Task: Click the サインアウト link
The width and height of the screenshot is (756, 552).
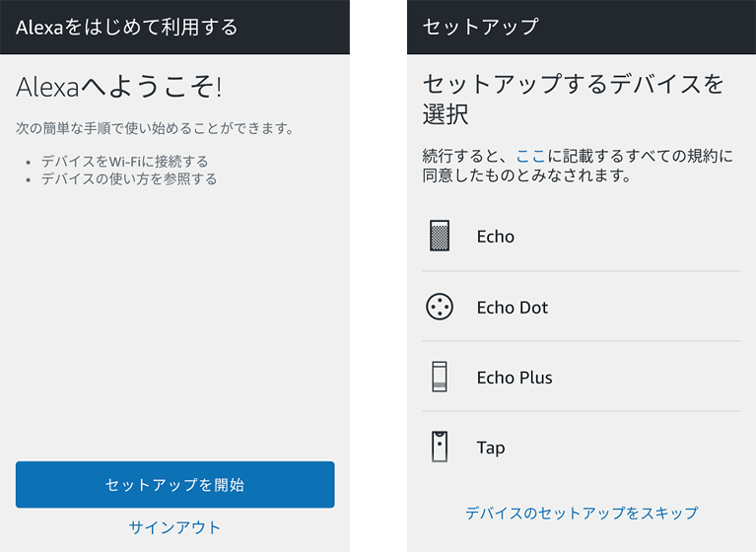Action: (175, 527)
